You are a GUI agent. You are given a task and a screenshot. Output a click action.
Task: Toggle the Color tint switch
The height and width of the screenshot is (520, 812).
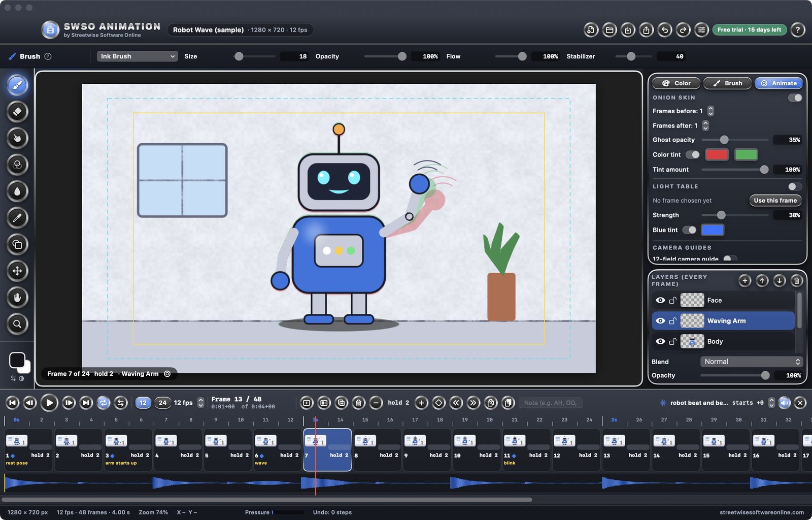point(692,154)
